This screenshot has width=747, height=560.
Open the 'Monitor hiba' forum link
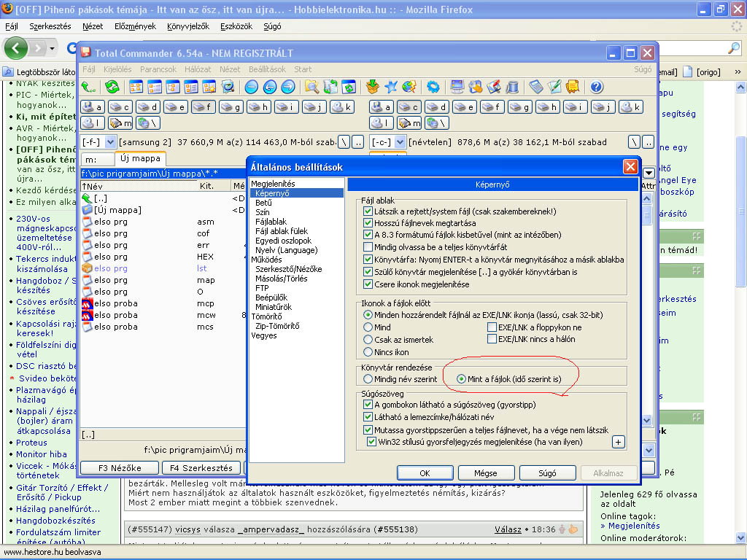coord(42,454)
